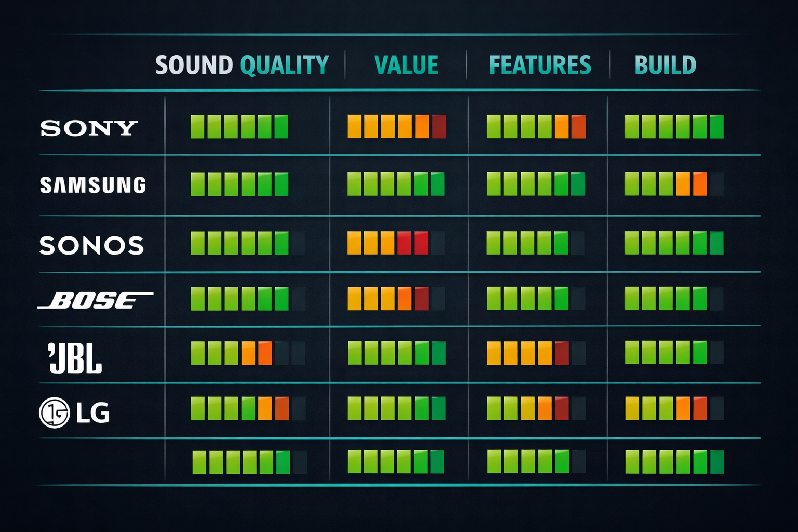798x532 pixels.
Task: Click the Sonos brand logo
Action: pyautogui.click(x=92, y=246)
